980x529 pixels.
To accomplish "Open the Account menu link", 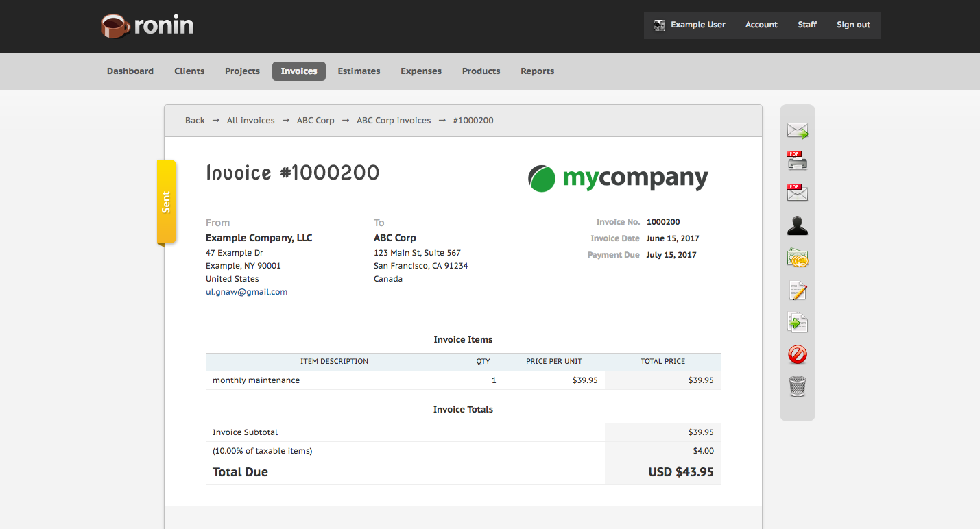I will pos(761,25).
